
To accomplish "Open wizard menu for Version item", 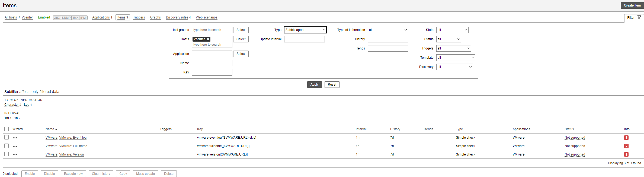I will [15, 155].
